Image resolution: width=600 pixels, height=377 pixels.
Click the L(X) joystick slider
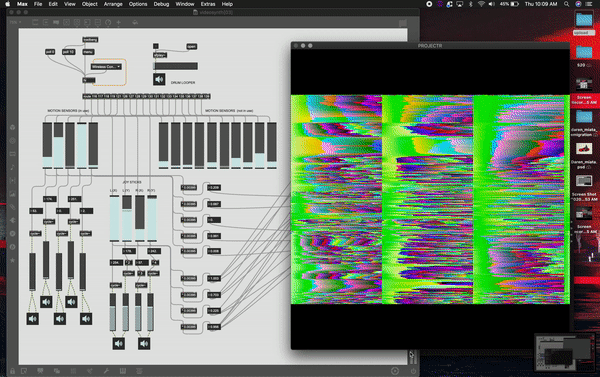click(114, 218)
